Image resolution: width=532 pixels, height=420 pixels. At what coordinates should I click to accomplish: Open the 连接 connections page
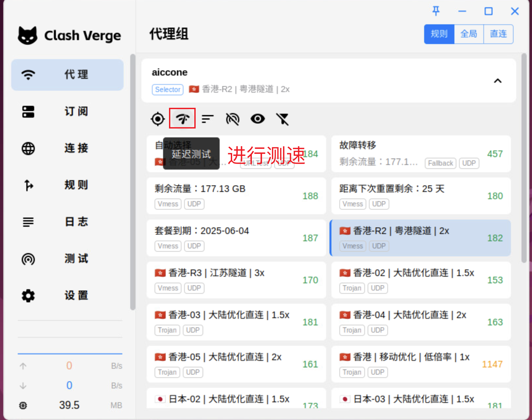[67, 149]
